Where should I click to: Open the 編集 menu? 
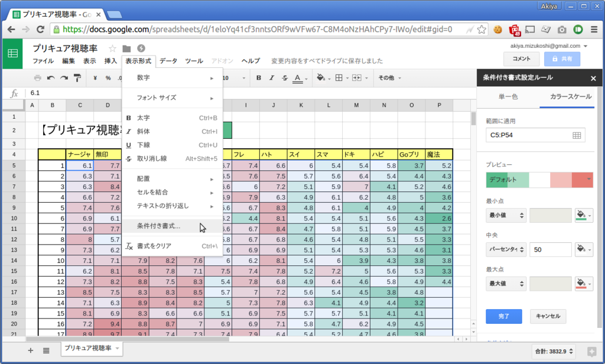click(x=69, y=61)
